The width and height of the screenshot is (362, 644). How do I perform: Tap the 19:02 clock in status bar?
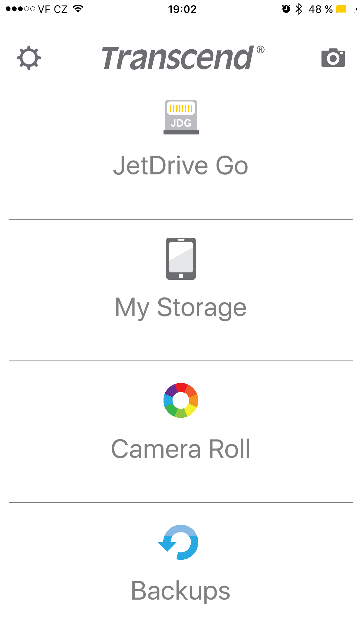click(x=182, y=9)
